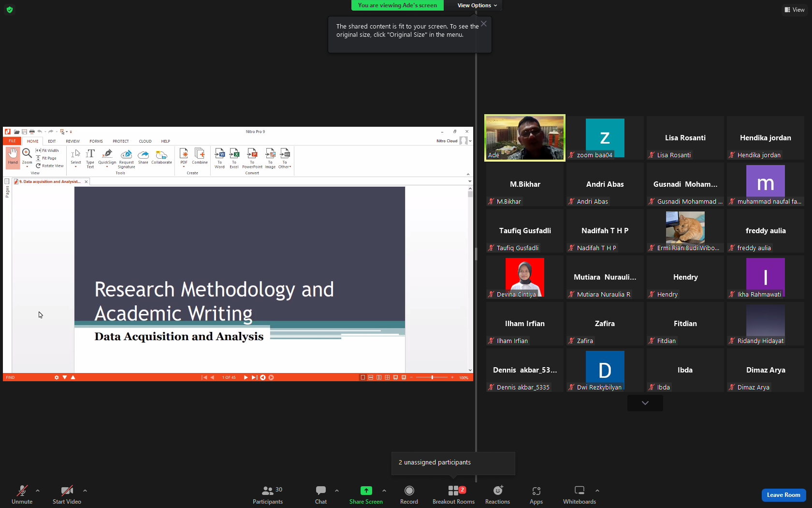Click the Leave Room button

point(783,495)
